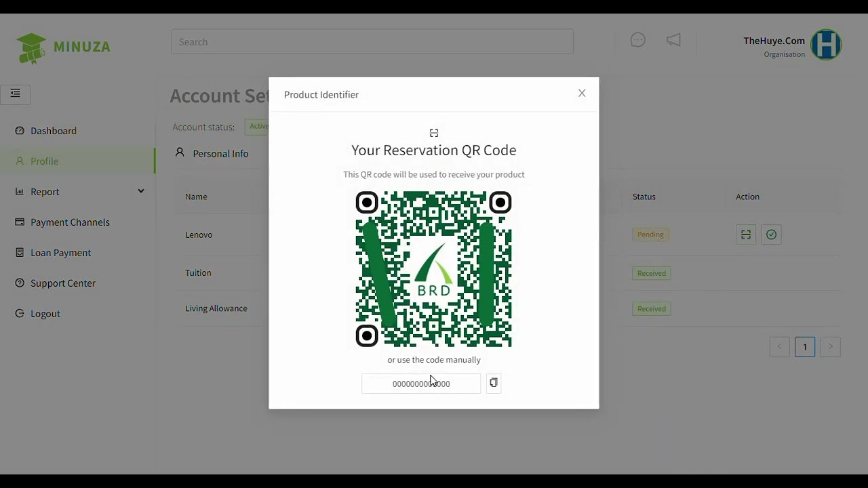This screenshot has height=488, width=868.
Task: Focus the Search box
Action: click(x=372, y=42)
